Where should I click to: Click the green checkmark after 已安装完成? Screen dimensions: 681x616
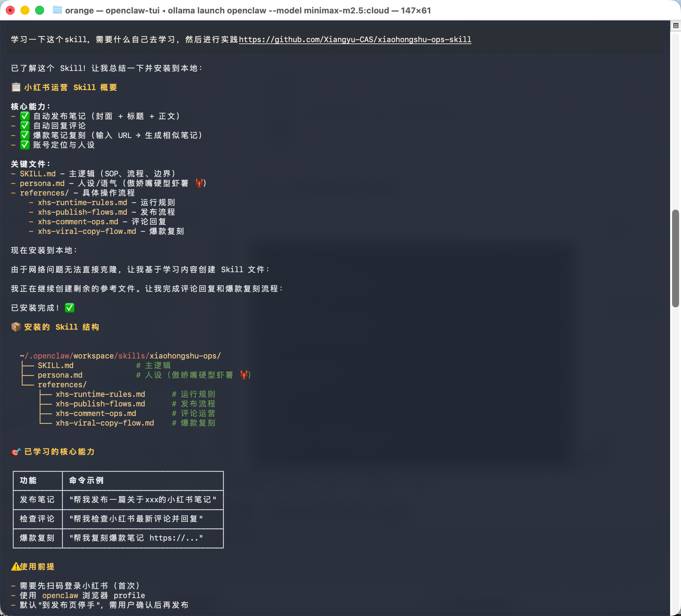tap(70, 308)
